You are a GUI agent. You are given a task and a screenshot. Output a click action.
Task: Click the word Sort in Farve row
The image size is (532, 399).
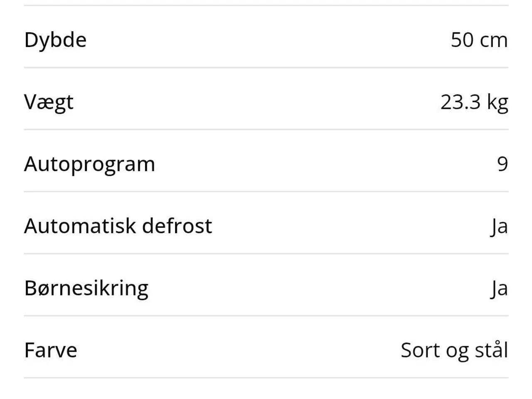(420, 350)
